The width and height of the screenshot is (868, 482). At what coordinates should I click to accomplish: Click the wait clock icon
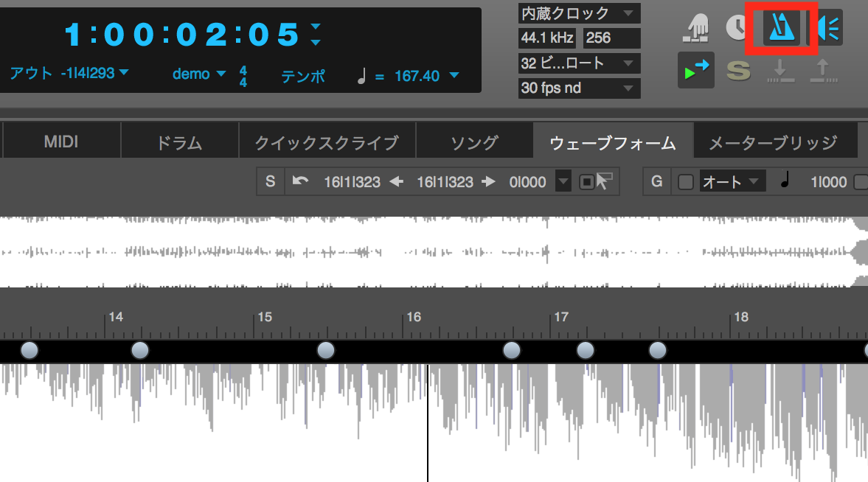coord(737,28)
